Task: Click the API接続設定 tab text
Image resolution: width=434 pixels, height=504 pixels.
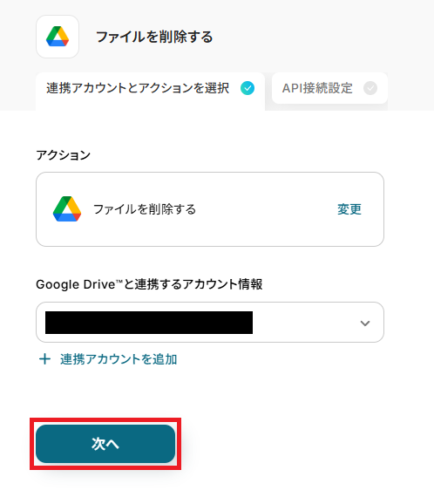Action: pos(317,88)
